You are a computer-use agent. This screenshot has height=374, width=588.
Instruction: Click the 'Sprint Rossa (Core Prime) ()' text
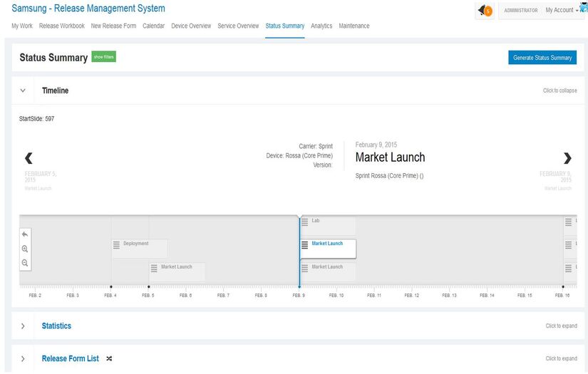(390, 176)
